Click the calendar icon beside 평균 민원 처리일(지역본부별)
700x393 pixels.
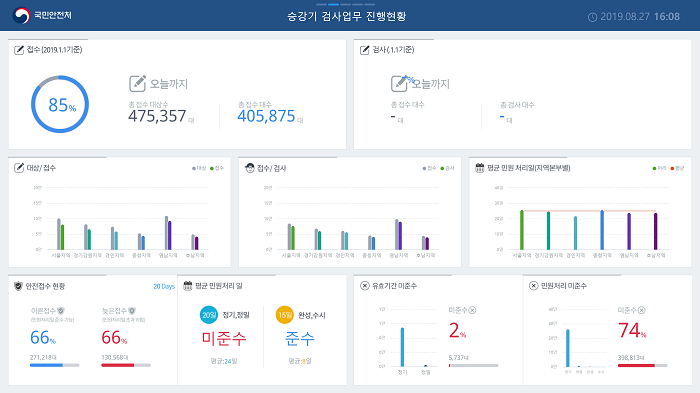point(479,168)
